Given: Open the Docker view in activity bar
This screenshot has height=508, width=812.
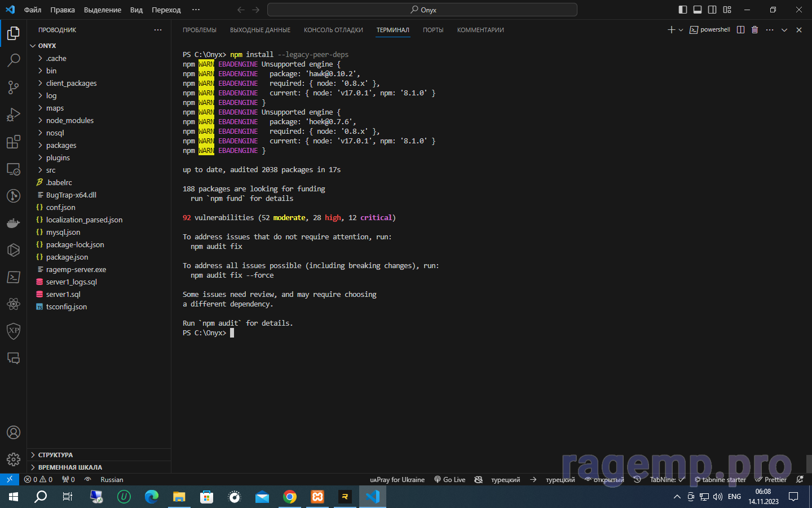Looking at the screenshot, I should tap(14, 223).
